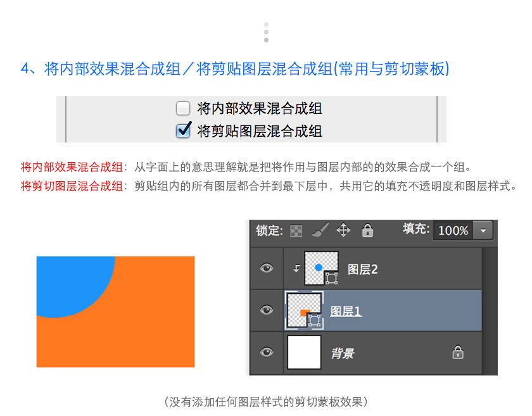
Task: Click the shape badge on 图层2 thumbnail
Action: [x=331, y=277]
